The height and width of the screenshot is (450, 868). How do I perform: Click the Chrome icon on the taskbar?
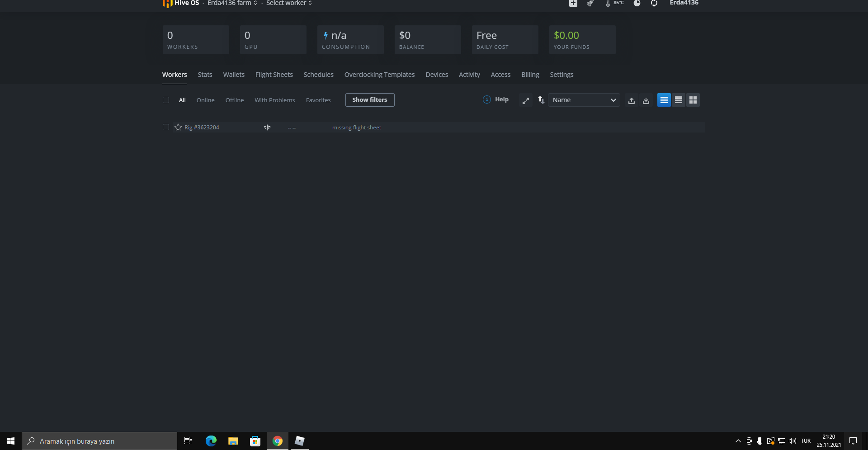(278, 441)
